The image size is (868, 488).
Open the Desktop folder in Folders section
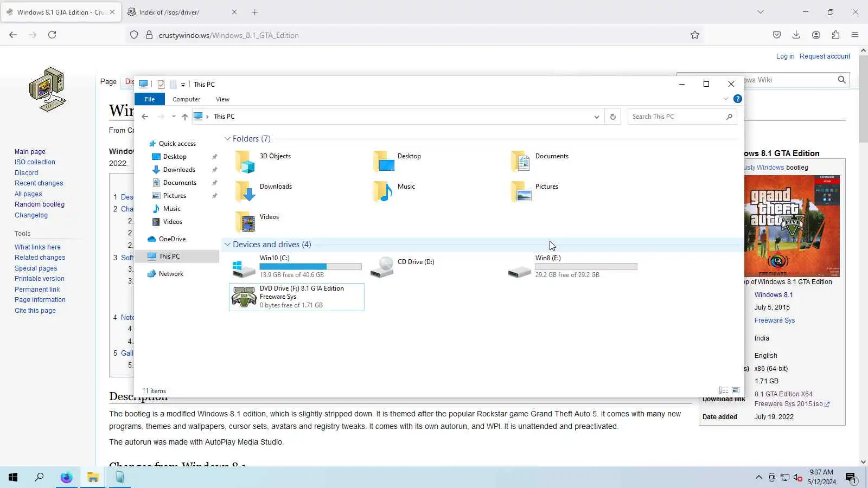coord(384,162)
